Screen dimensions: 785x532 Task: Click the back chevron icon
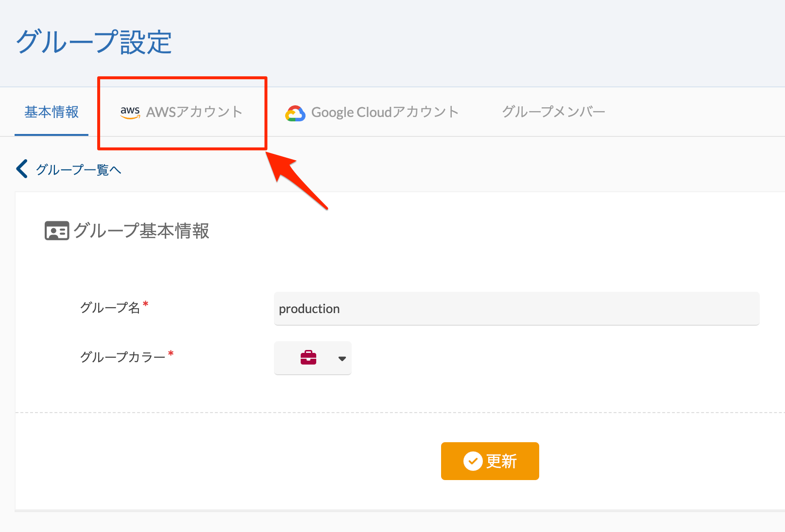tap(22, 169)
